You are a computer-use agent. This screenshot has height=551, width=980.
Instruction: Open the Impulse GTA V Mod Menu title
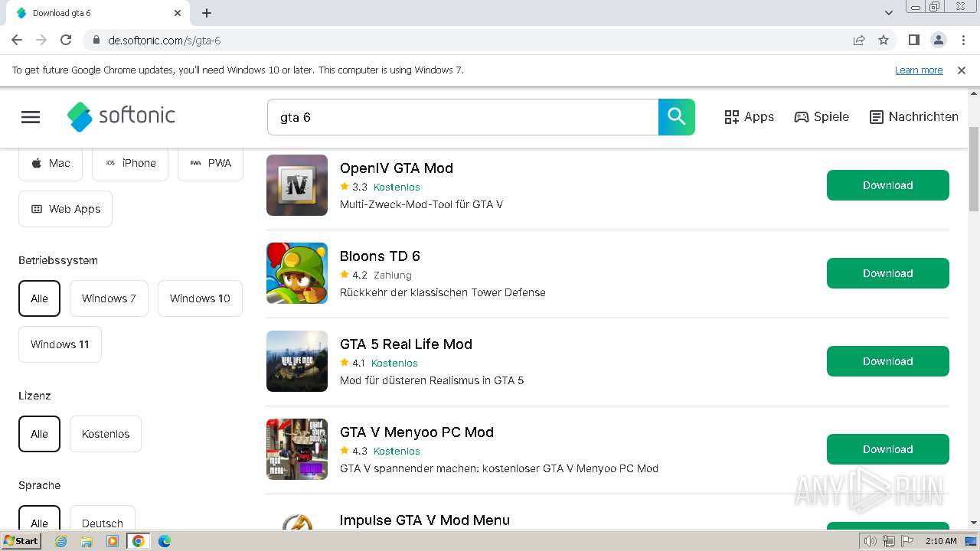point(425,520)
